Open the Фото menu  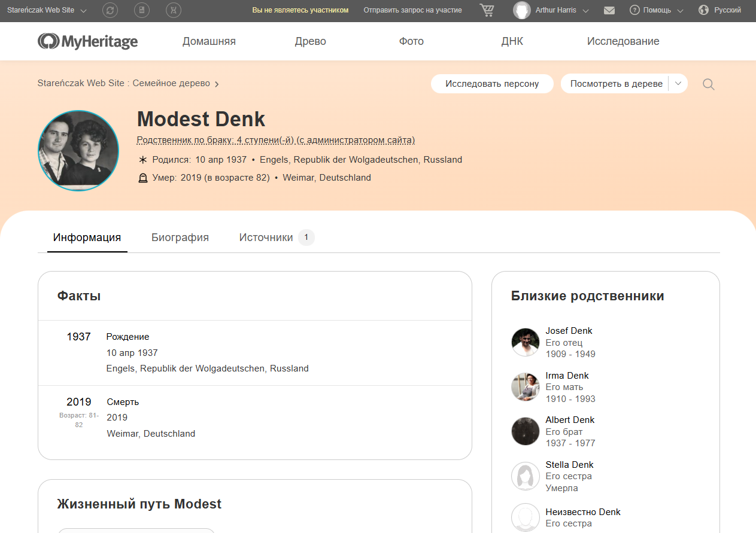(x=411, y=41)
